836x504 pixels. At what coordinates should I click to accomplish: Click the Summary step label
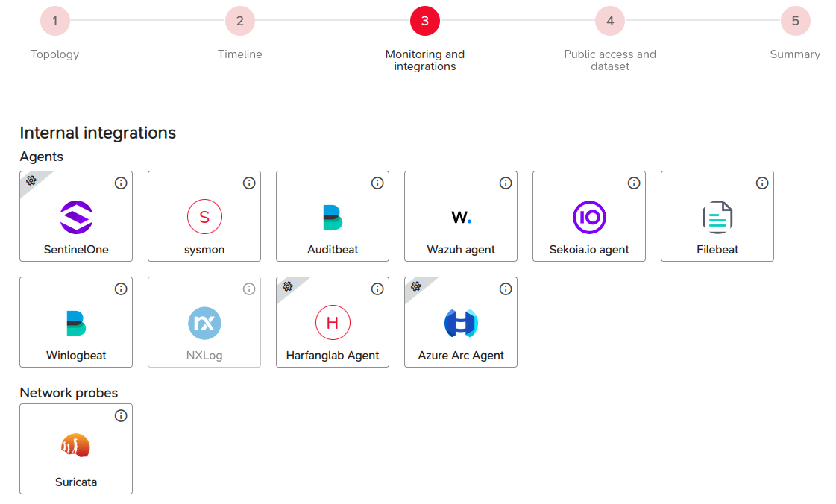(x=796, y=54)
